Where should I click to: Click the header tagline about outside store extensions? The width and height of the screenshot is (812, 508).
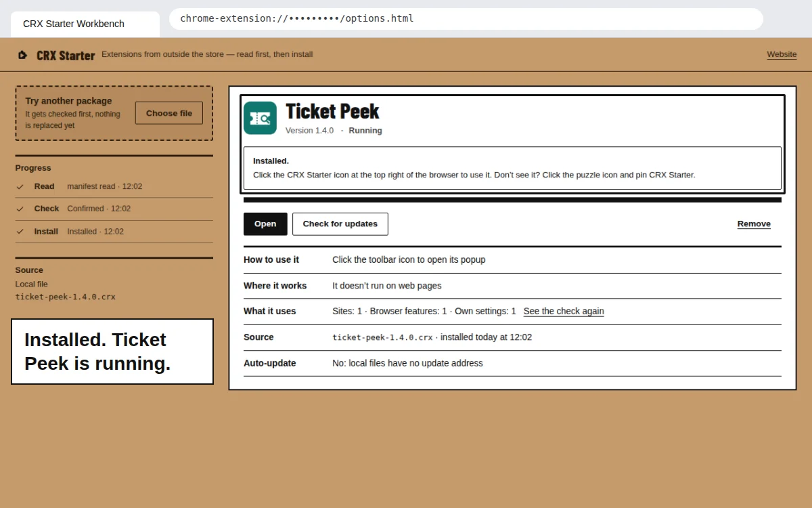(x=207, y=54)
